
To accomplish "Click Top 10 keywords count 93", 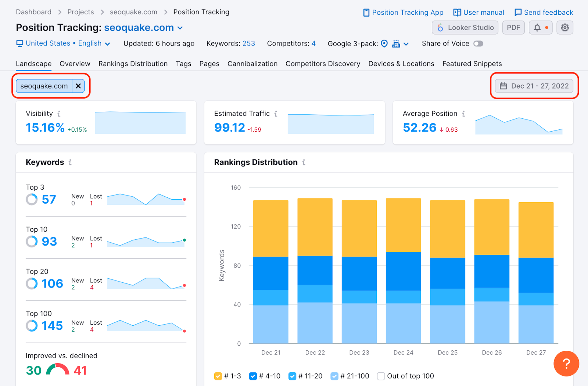I will click(x=49, y=242).
